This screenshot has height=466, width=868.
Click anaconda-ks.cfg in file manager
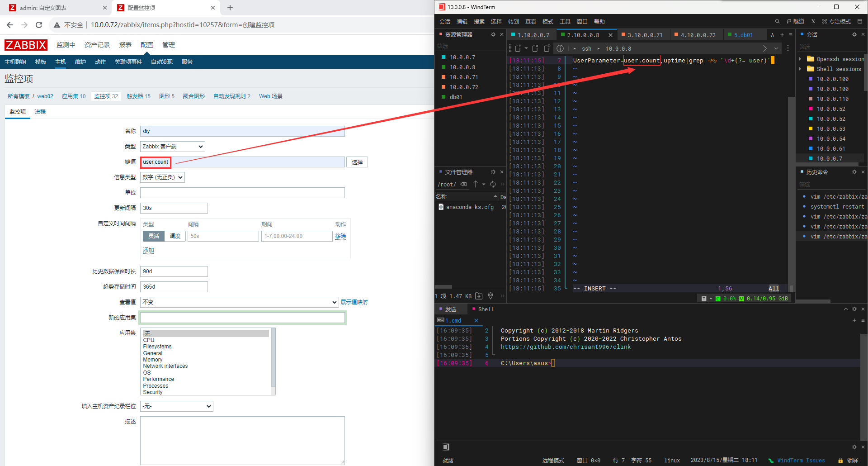point(470,207)
